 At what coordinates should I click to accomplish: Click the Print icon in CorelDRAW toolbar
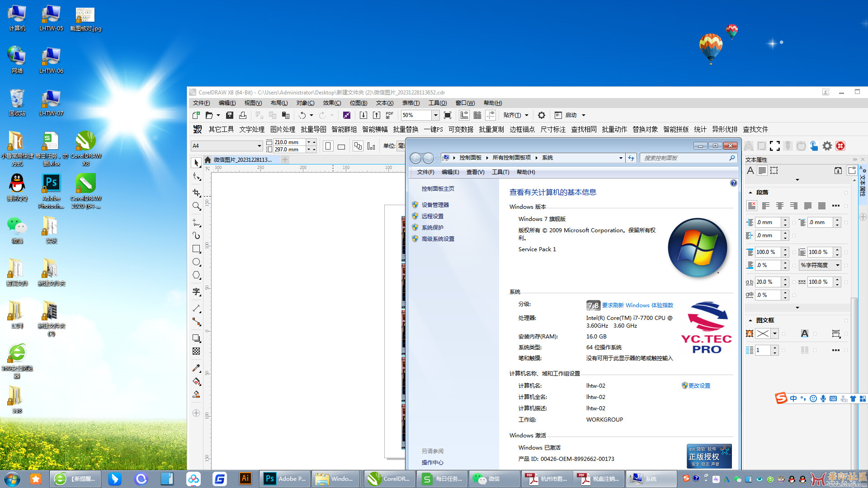243,115
